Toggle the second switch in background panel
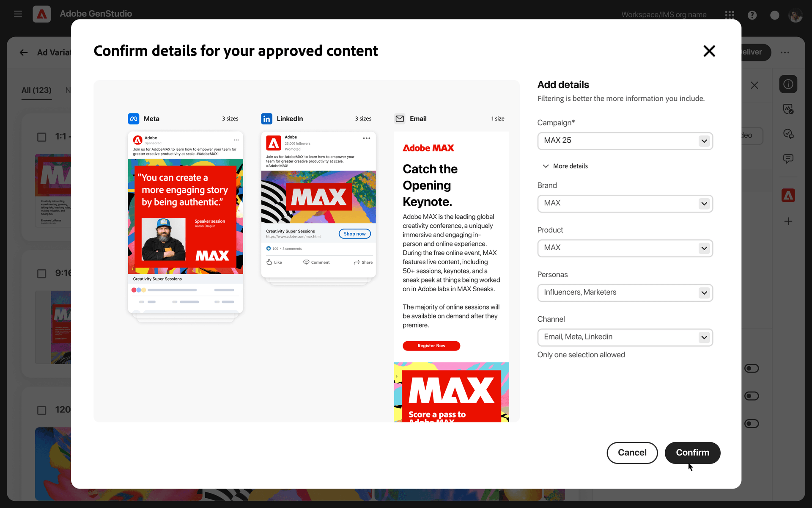The image size is (812, 508). tap(752, 396)
